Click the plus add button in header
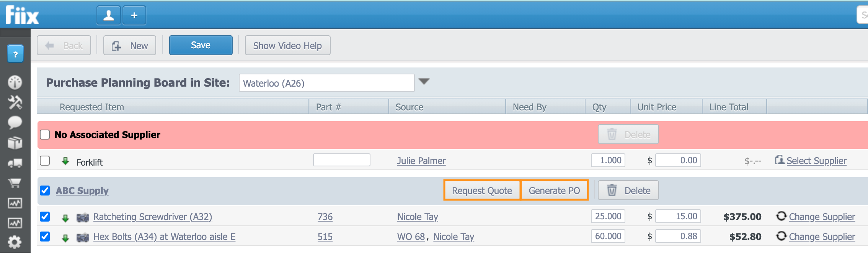Viewport: 868px width, 253px height. (134, 15)
